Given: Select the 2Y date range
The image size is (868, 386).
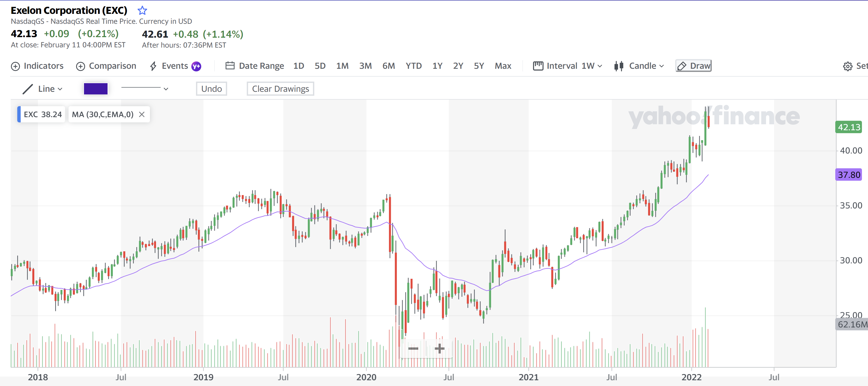Looking at the screenshot, I should pos(458,66).
